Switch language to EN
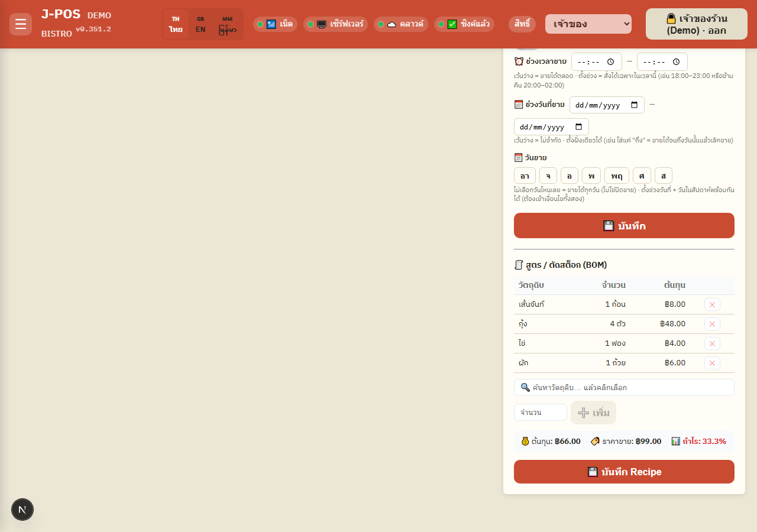Viewport: 757px width, 532px height. (200, 24)
